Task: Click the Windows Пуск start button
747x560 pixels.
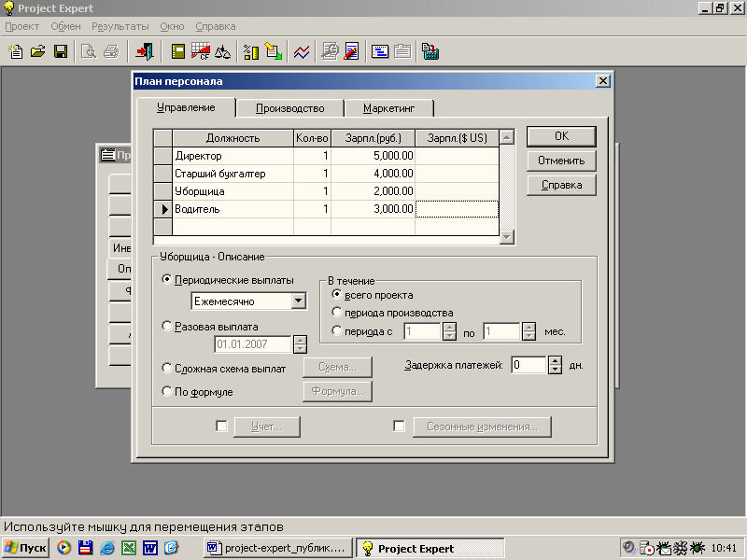Action: [x=25, y=548]
